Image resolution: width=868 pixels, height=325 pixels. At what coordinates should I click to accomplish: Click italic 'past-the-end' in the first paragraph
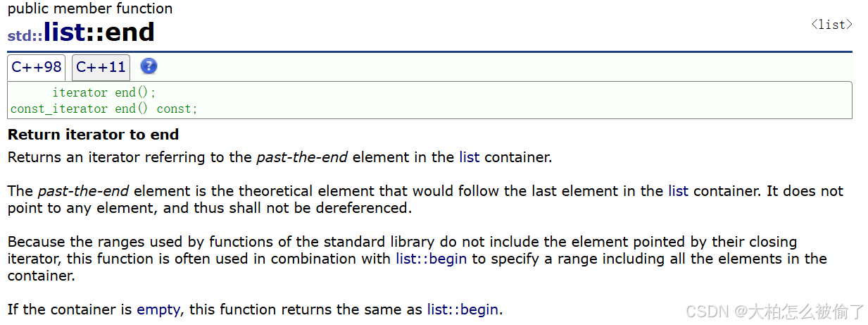tap(301, 157)
